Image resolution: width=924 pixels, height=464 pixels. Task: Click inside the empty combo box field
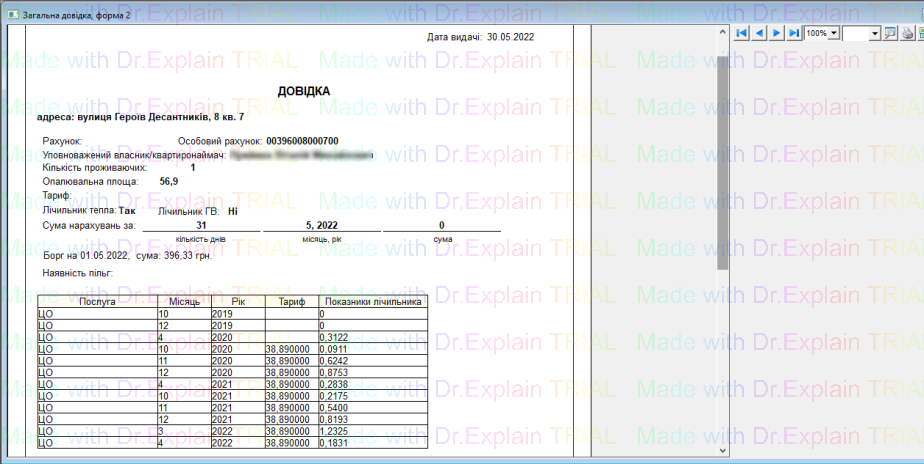(856, 33)
